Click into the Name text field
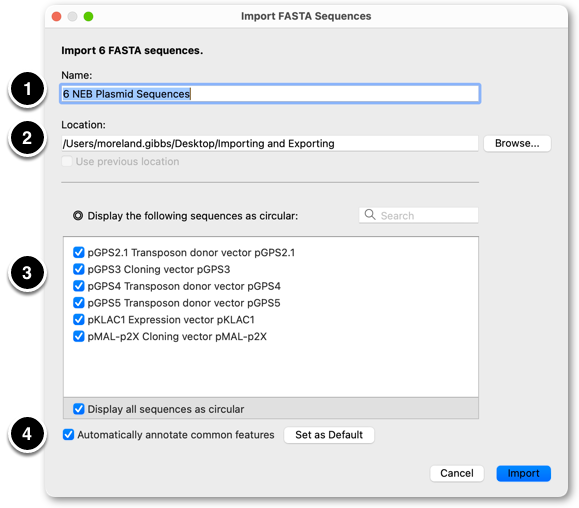The image size is (579, 508). point(270,94)
